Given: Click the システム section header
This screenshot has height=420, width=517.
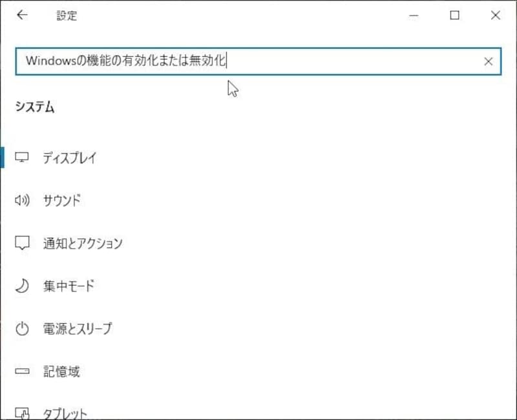Looking at the screenshot, I should coord(34,107).
